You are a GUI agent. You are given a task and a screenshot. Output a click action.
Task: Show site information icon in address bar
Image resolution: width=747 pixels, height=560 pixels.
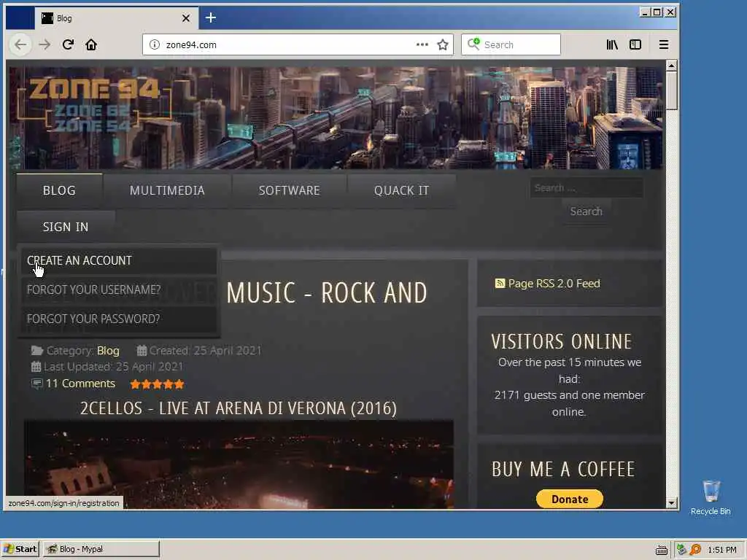155,44
